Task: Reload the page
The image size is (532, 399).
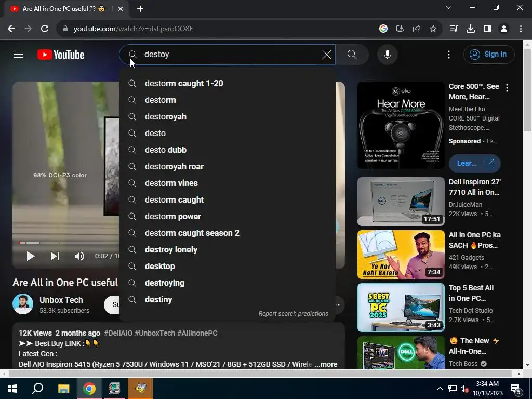Action: (x=45, y=29)
